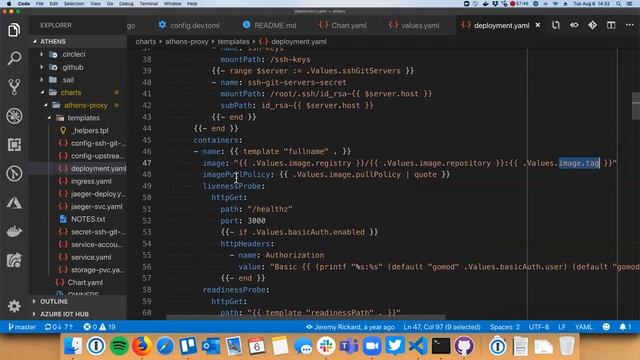Viewport: 640px width, 360px height.
Task: Switch to the Chart.yaml tab
Action: tap(343, 25)
